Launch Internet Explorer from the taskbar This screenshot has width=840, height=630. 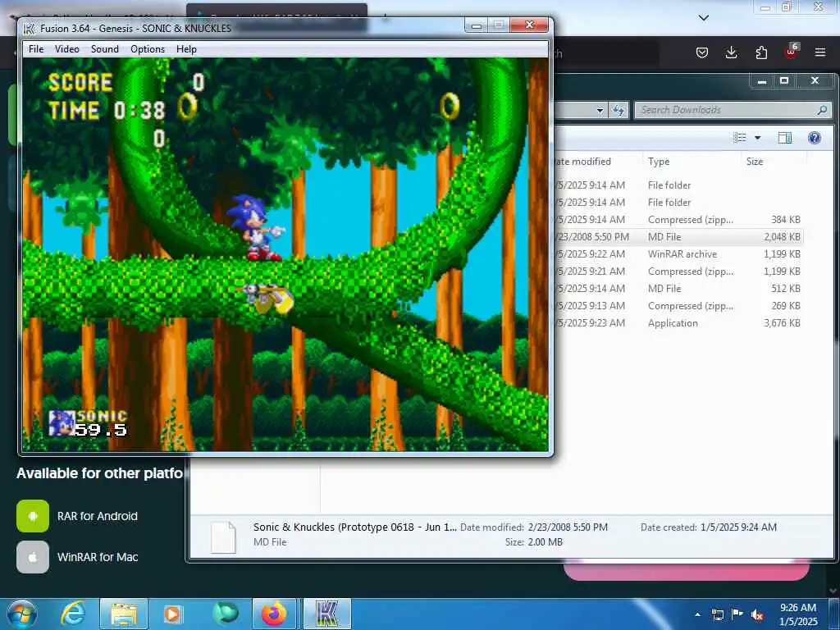point(73,614)
